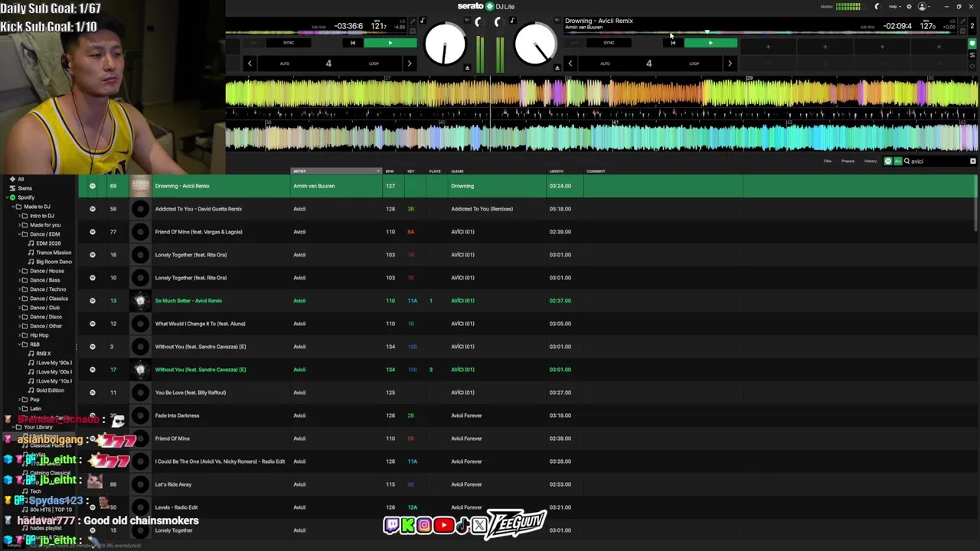Image resolution: width=980 pixels, height=551 pixels.
Task: Expand the Dance / House folder
Action: [x=18, y=271]
